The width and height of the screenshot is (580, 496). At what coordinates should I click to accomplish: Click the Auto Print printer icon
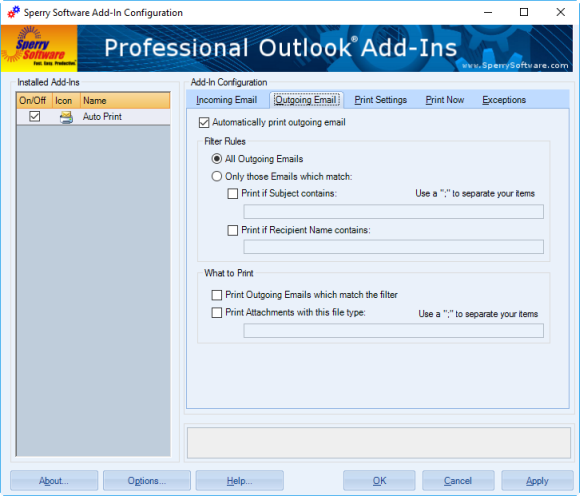tap(66, 117)
